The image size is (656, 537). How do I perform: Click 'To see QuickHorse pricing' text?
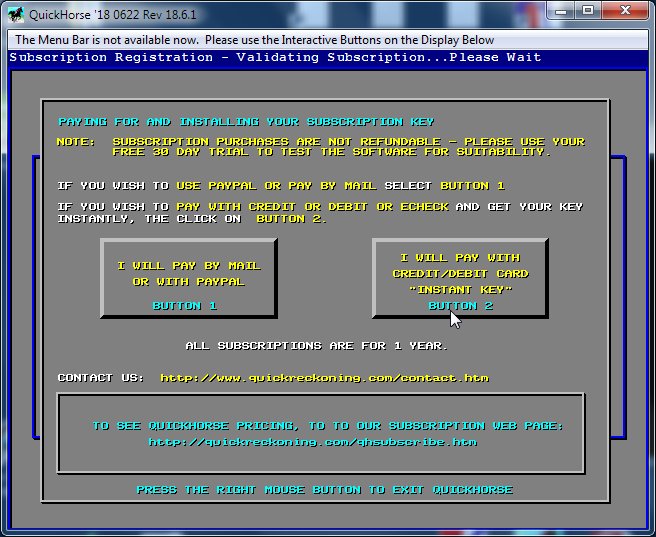[328, 426]
